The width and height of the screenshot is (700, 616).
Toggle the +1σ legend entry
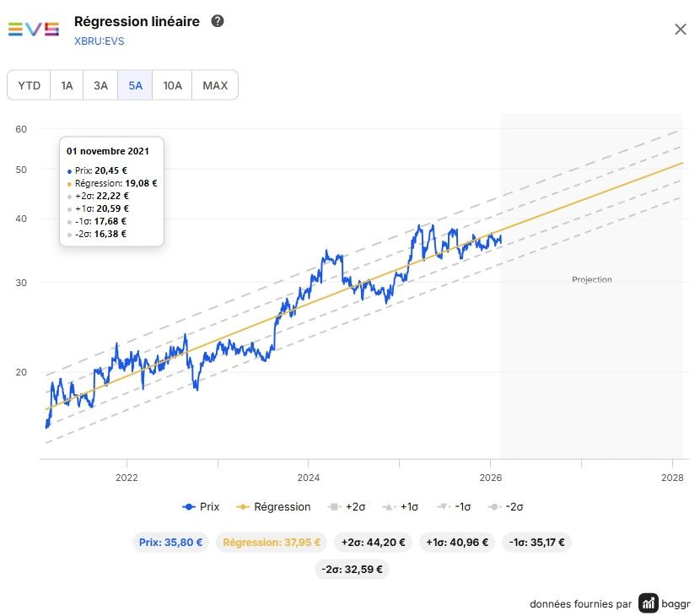coord(401,506)
